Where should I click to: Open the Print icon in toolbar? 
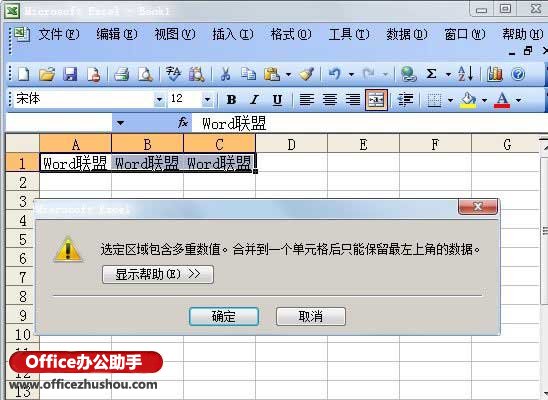tap(122, 74)
